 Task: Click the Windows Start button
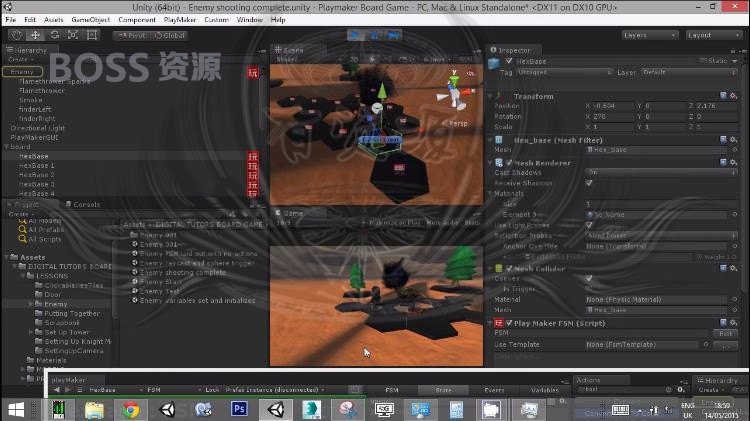coord(17,410)
